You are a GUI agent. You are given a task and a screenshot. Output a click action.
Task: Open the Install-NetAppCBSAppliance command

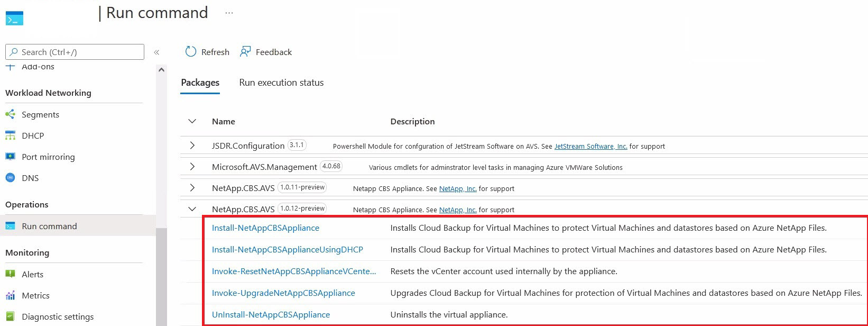click(265, 228)
